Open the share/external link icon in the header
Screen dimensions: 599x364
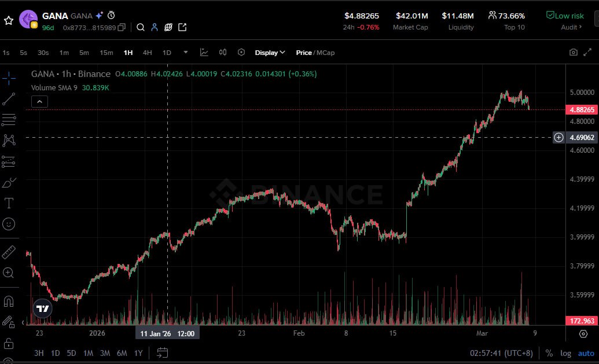tap(183, 27)
